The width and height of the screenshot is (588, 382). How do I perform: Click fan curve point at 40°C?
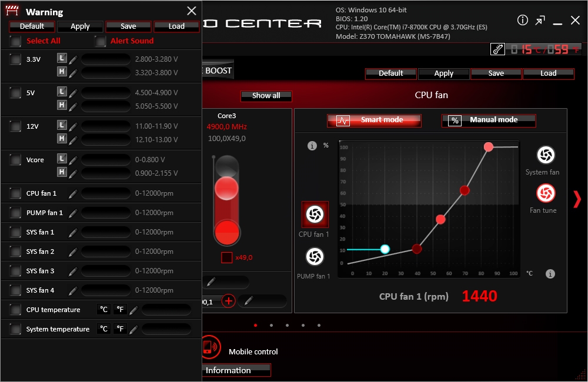[x=417, y=249]
